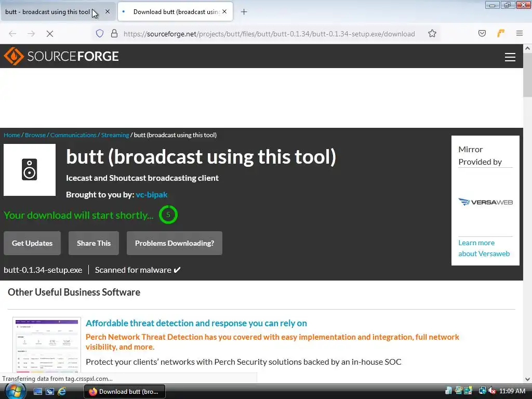Select the 'Download butt' browser tab

point(176,12)
